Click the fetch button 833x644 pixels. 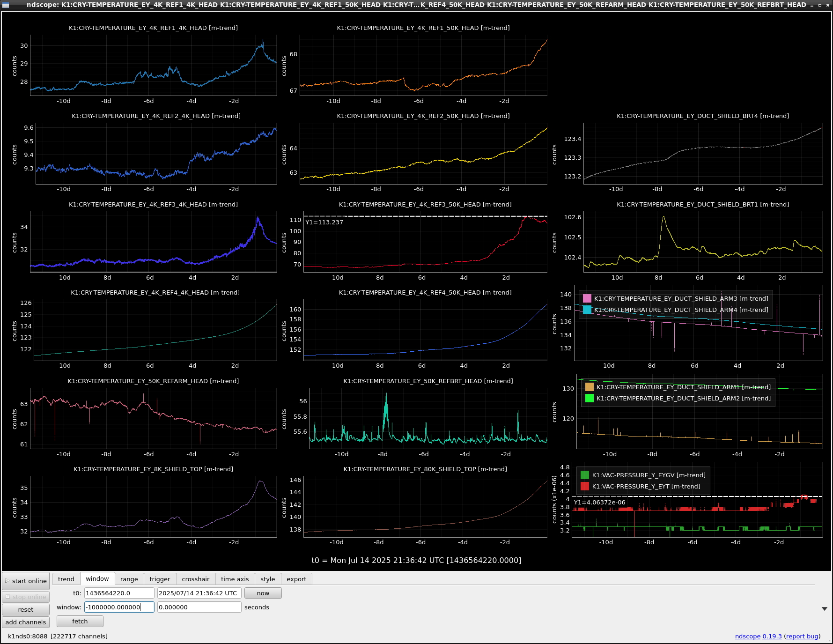point(80,621)
